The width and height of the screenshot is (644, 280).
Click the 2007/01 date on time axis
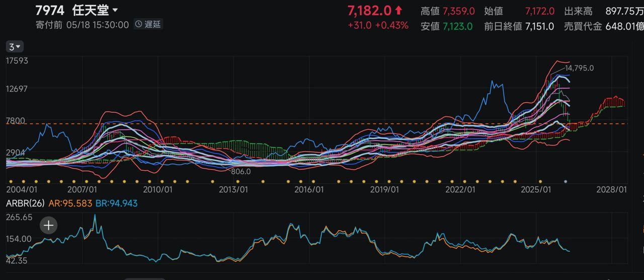pos(82,190)
